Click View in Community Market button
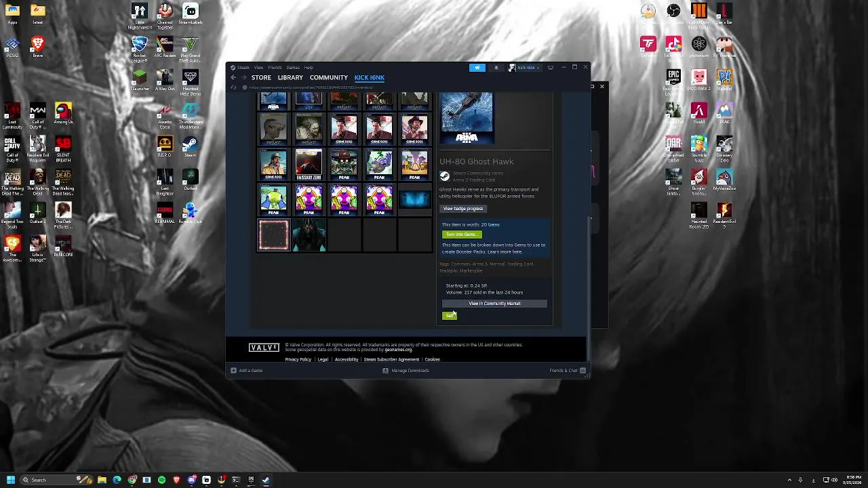The width and height of the screenshot is (868, 488). point(494,304)
